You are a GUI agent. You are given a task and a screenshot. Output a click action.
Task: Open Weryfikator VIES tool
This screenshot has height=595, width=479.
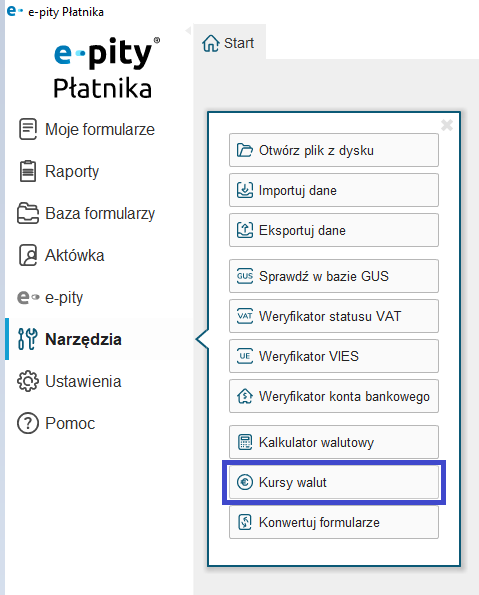click(334, 356)
